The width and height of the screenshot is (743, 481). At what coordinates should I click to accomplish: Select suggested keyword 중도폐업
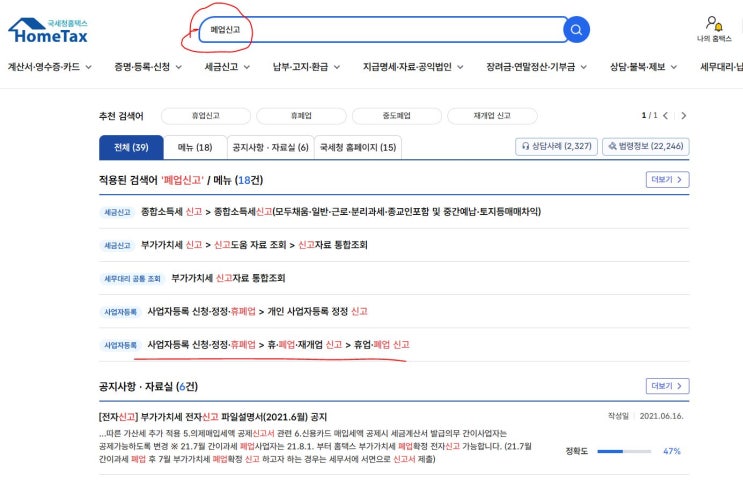(x=397, y=116)
